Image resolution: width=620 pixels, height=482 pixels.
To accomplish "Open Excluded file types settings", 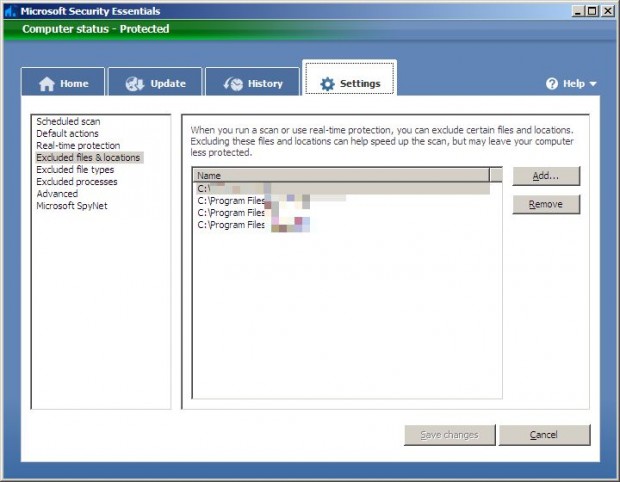I will (x=75, y=170).
